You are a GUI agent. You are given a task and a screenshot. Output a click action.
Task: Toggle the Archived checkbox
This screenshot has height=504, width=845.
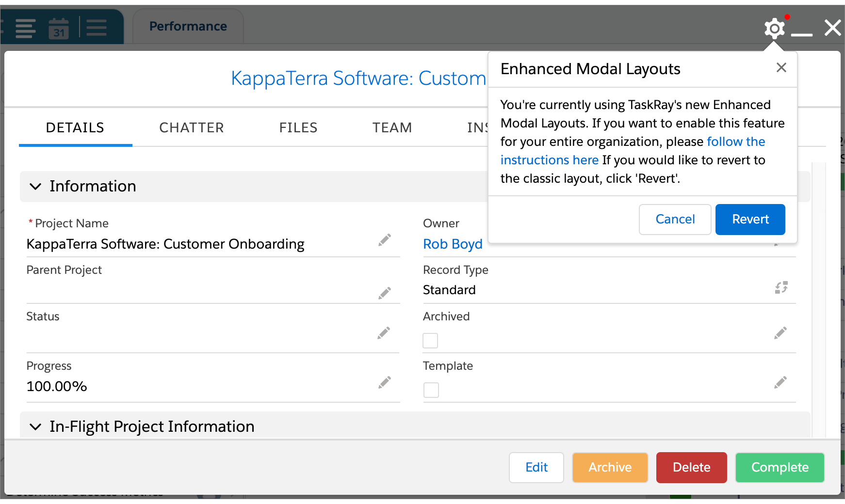[430, 341]
